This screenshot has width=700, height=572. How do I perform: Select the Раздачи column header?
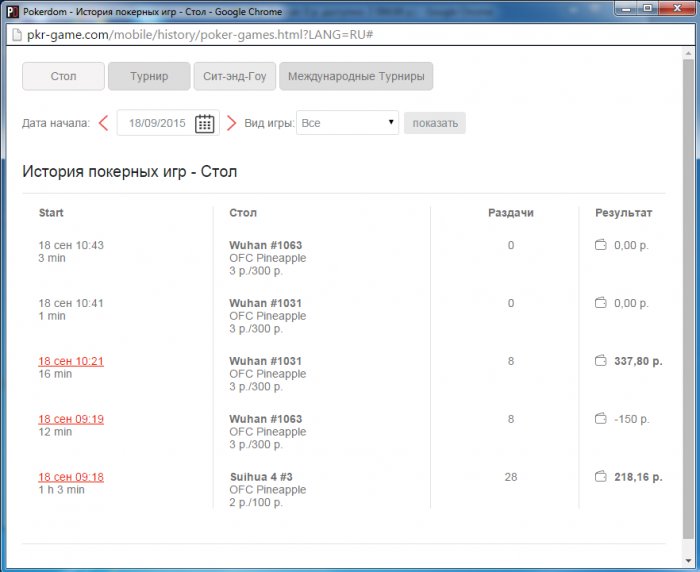click(x=511, y=213)
